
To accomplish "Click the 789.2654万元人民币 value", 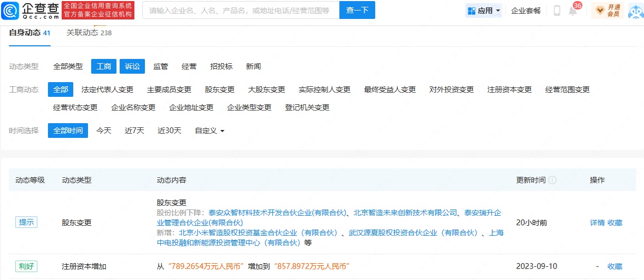I will pos(206,266).
